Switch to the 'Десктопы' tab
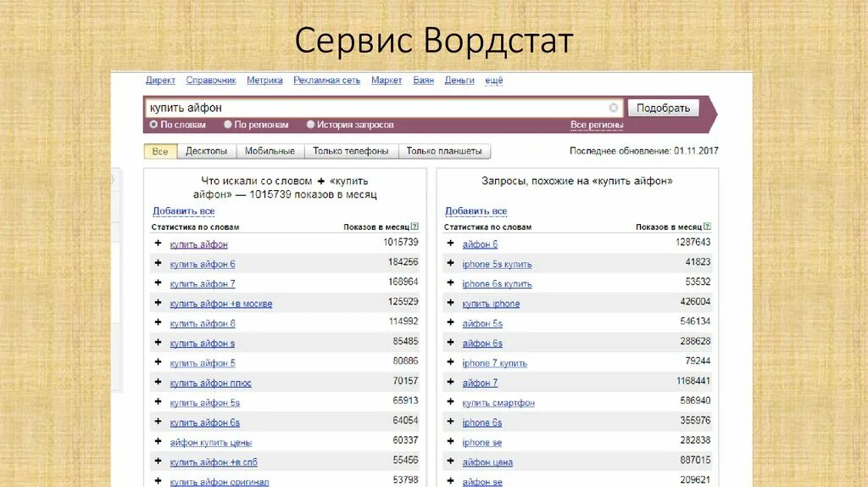Image resolution: width=868 pixels, height=487 pixels. pyautogui.click(x=207, y=151)
